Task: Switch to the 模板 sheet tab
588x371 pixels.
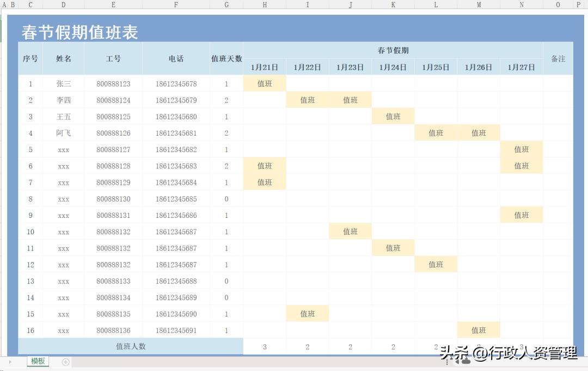Action: pos(37,361)
